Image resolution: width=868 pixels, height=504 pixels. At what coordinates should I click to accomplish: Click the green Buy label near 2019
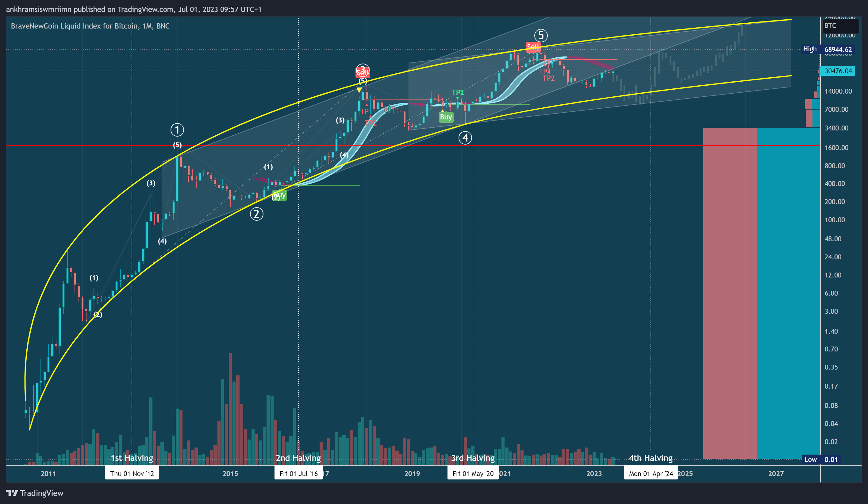click(446, 117)
